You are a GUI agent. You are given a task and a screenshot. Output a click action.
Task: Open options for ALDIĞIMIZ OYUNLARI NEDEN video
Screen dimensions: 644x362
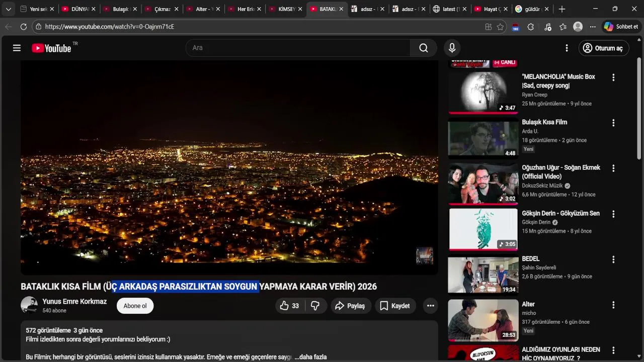(613, 350)
